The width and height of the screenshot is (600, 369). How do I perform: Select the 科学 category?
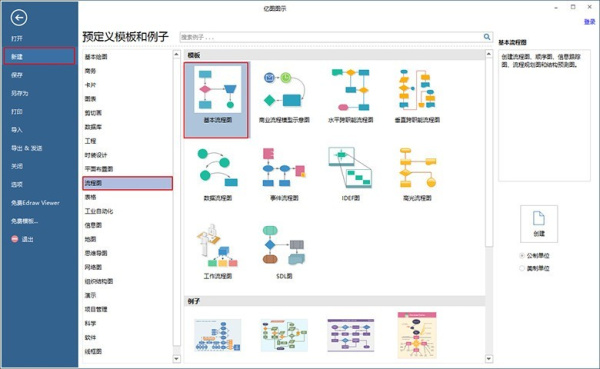(x=90, y=323)
